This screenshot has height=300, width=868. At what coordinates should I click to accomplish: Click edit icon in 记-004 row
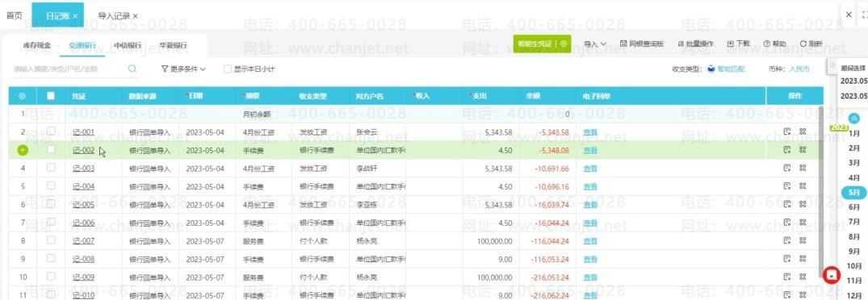point(787,186)
